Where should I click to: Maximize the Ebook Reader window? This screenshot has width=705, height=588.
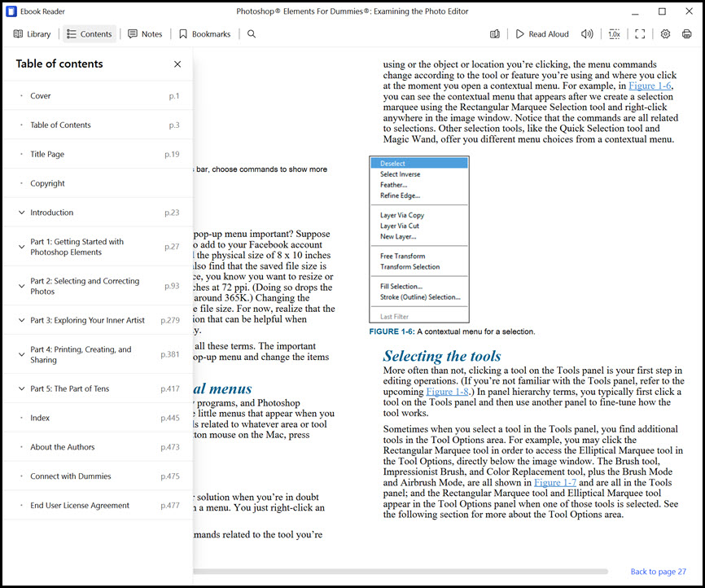662,11
